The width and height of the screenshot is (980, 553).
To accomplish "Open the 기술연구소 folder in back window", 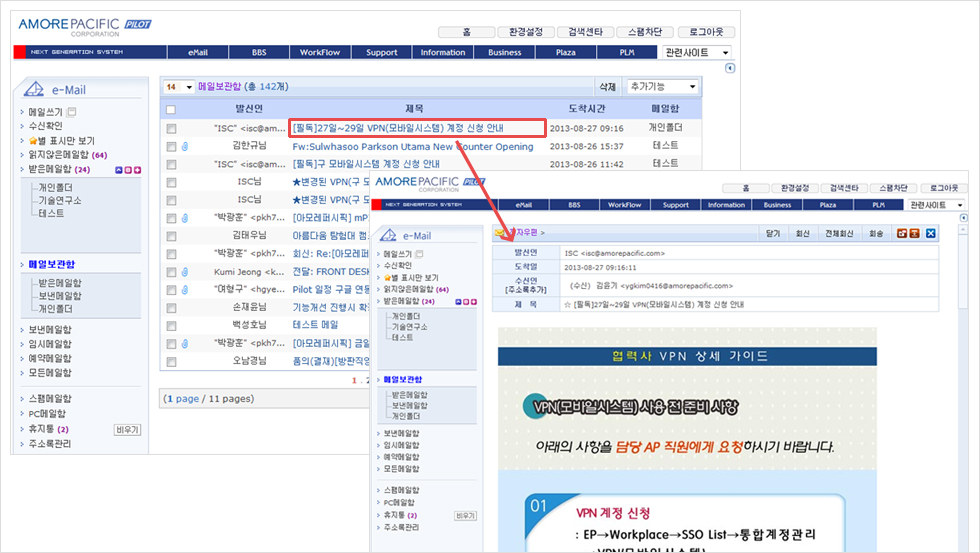I will click(x=60, y=201).
